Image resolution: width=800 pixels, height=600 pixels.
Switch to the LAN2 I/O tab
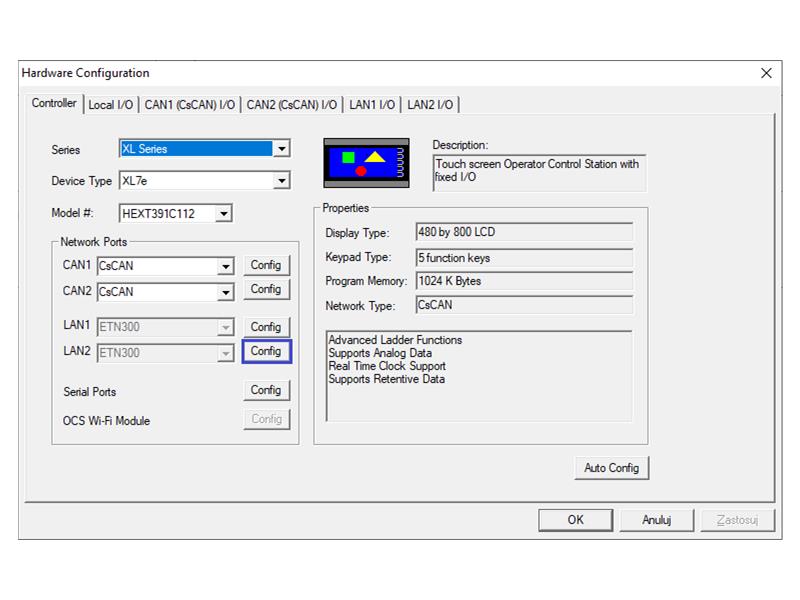coord(430,105)
